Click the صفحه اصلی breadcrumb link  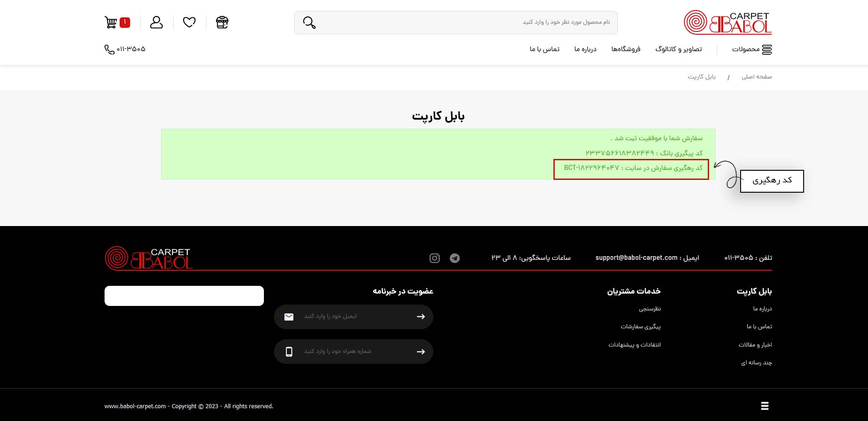coord(757,77)
